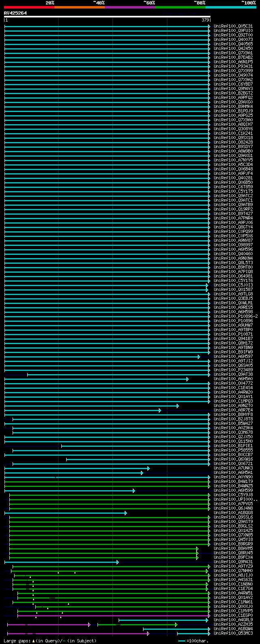The width and height of the screenshot is (260, 644).
Task: Select label UniRef100_P10871
Action: pos(233,334)
